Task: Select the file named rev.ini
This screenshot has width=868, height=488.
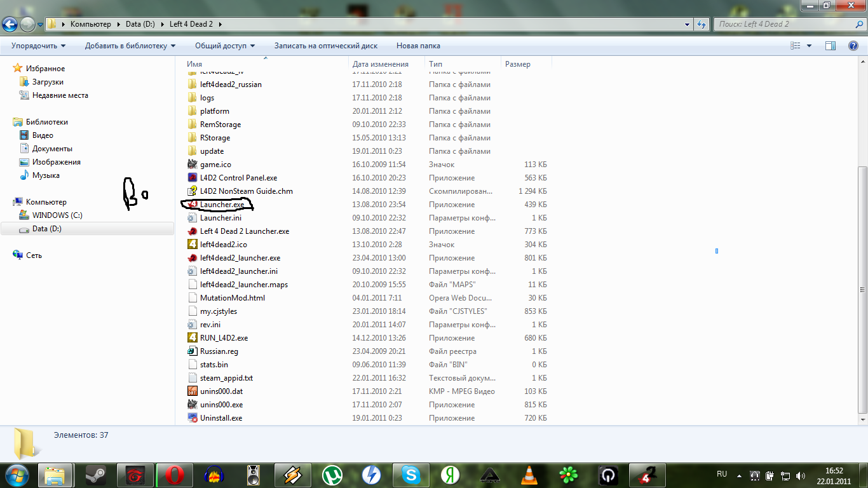Action: point(210,325)
